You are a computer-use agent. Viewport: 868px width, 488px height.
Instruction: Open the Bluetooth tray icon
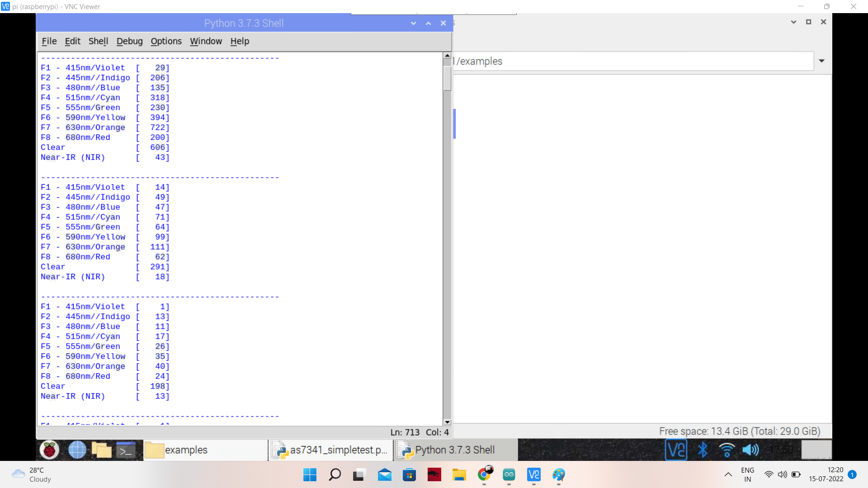click(703, 450)
